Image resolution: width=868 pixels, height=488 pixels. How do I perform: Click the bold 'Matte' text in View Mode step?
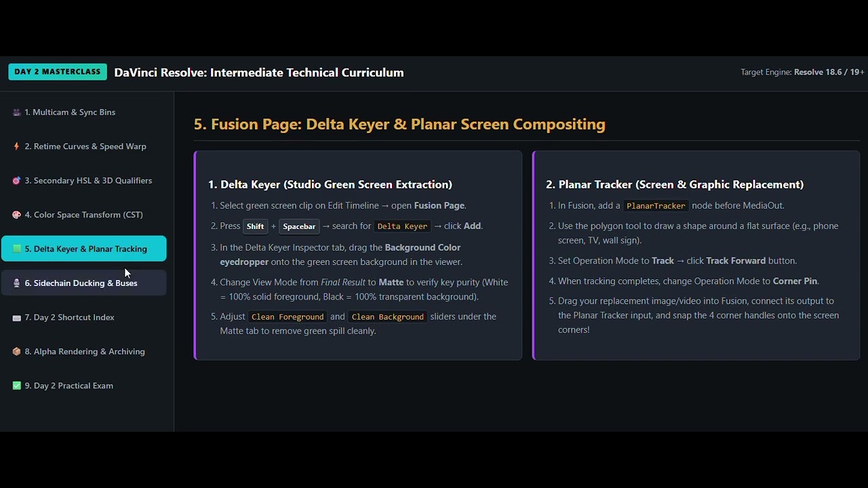pos(391,282)
